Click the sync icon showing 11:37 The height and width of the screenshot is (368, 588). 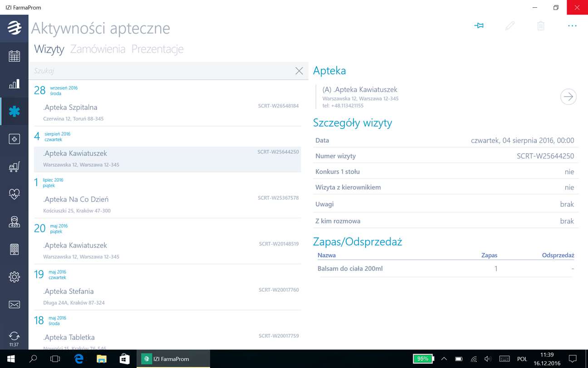click(x=14, y=338)
